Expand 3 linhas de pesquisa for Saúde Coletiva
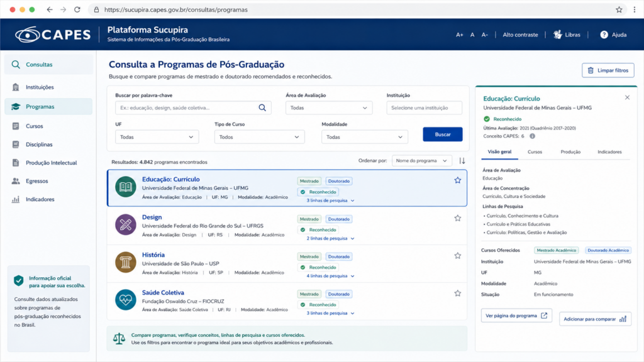The image size is (644, 362). coord(330,313)
